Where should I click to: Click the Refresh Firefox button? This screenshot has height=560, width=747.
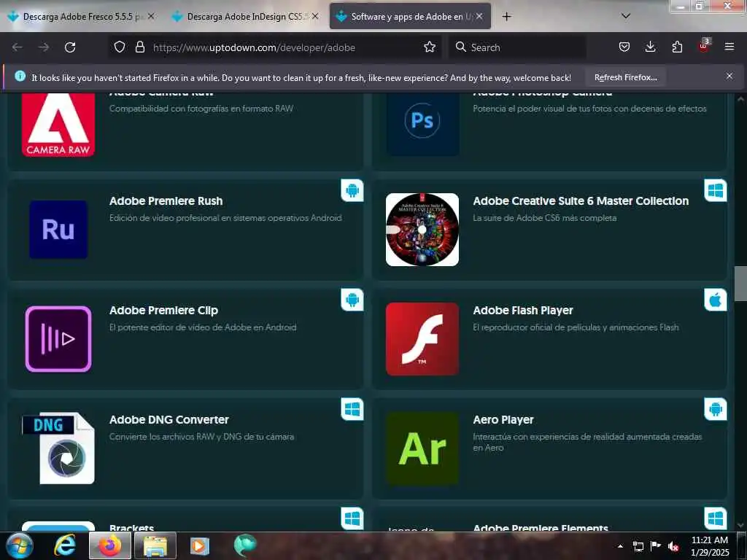pos(625,77)
